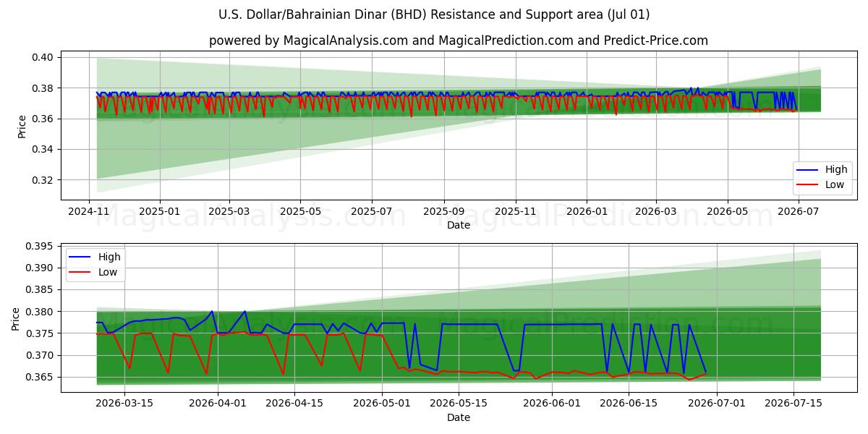Viewport: 868px width, 434px height.
Task: Click the 0.390 y-axis label in bottom chart
Action: pos(41,268)
